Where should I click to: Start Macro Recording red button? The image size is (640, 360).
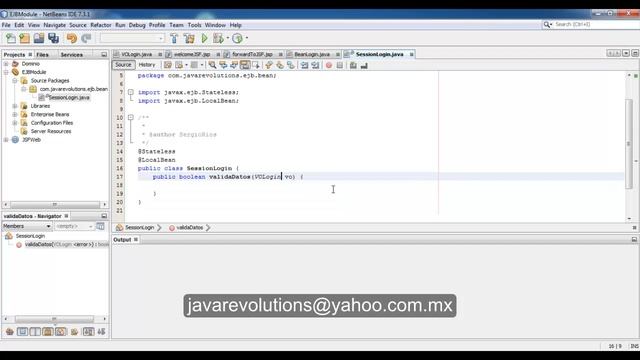coord(329,65)
